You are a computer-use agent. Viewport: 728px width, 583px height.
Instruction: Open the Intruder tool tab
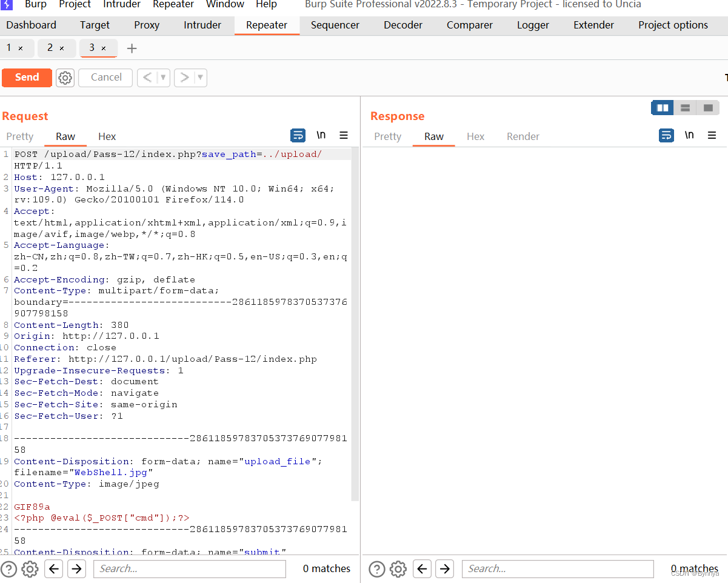[x=202, y=25]
